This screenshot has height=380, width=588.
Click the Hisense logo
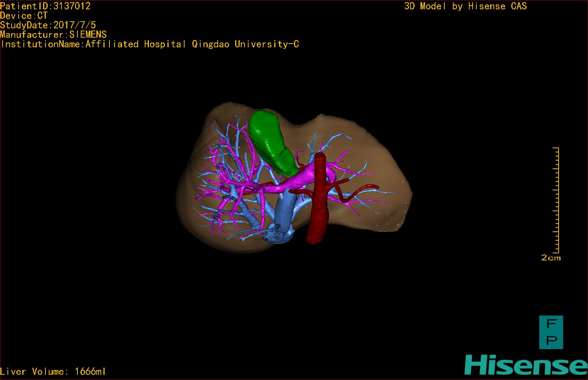[x=525, y=364]
